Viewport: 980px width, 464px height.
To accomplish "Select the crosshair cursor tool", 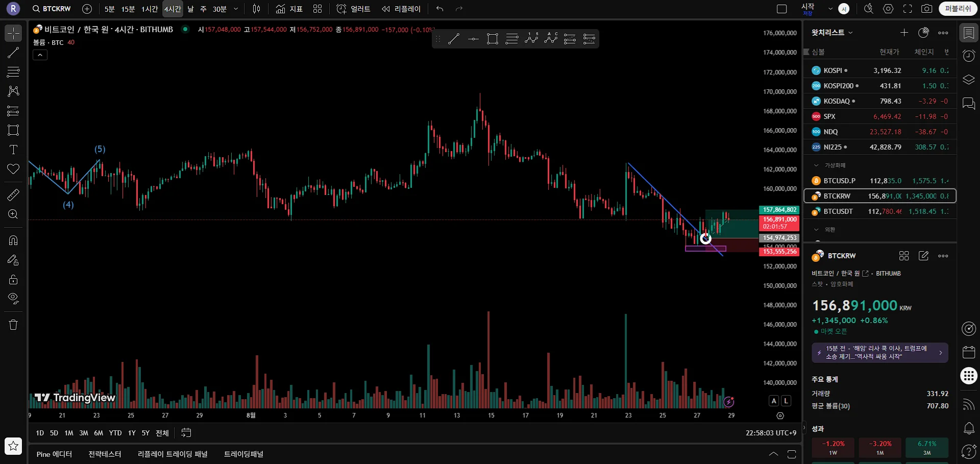I will pyautogui.click(x=13, y=33).
